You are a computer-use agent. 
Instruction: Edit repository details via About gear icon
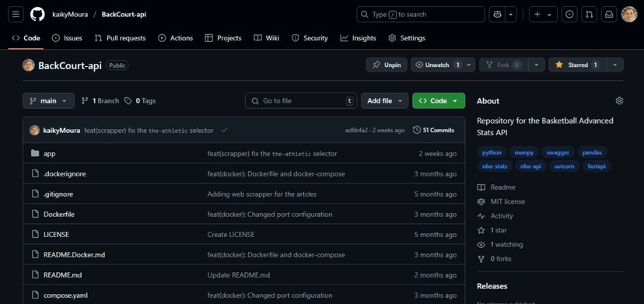(619, 100)
